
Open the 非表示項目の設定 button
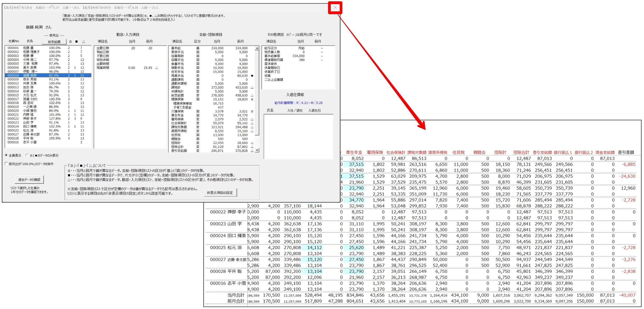click(x=220, y=193)
